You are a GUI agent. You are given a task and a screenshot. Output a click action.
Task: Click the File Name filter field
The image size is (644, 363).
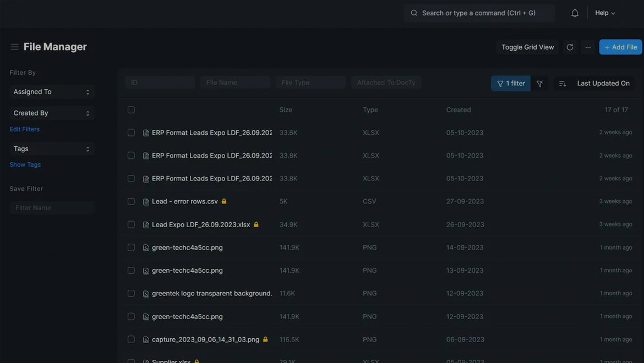[x=235, y=82]
